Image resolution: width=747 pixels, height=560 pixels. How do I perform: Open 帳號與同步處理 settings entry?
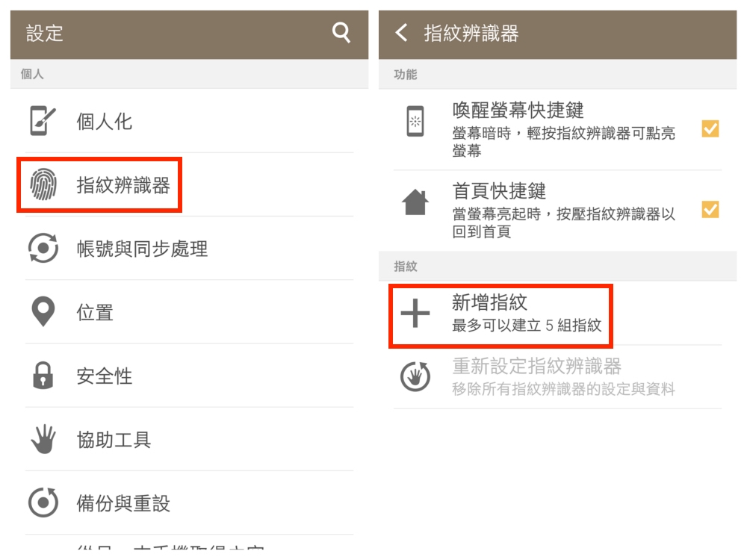click(x=189, y=248)
